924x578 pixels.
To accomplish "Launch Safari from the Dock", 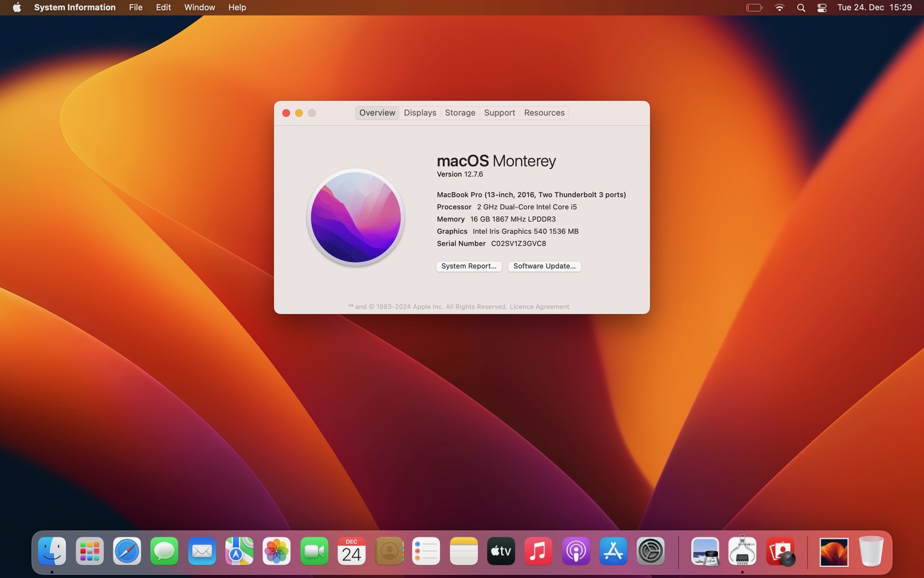I will [127, 552].
